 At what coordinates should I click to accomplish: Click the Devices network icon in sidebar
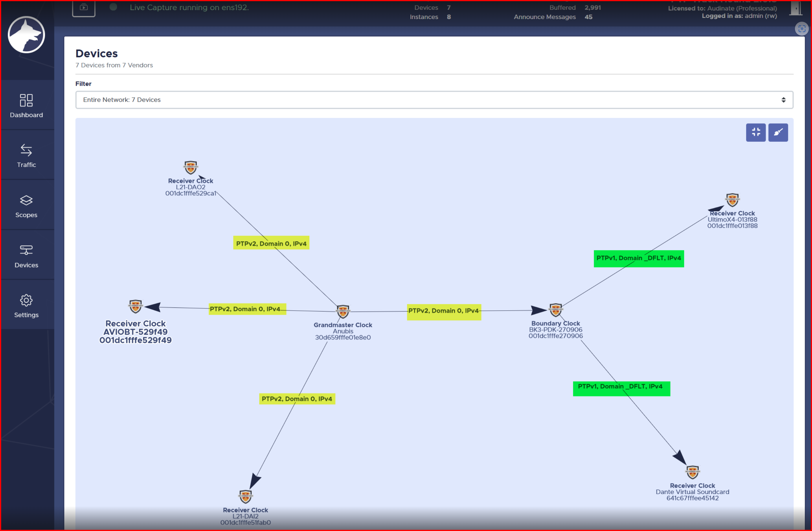pos(26,250)
